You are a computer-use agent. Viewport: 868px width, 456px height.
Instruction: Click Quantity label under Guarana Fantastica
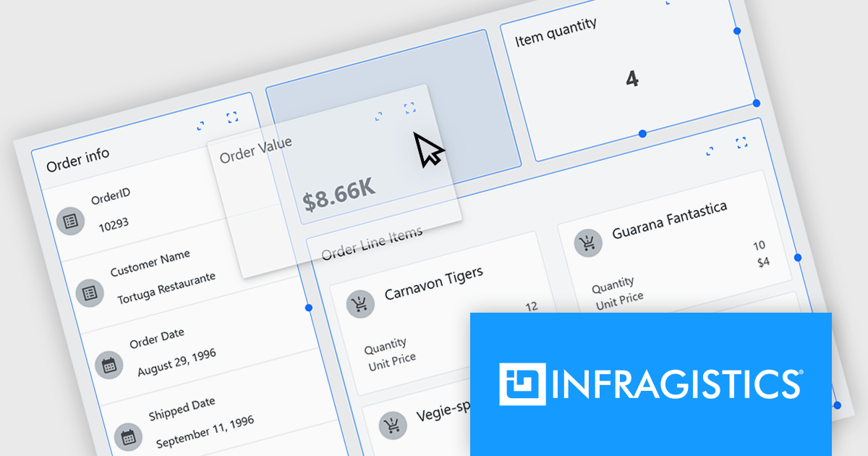[613, 284]
